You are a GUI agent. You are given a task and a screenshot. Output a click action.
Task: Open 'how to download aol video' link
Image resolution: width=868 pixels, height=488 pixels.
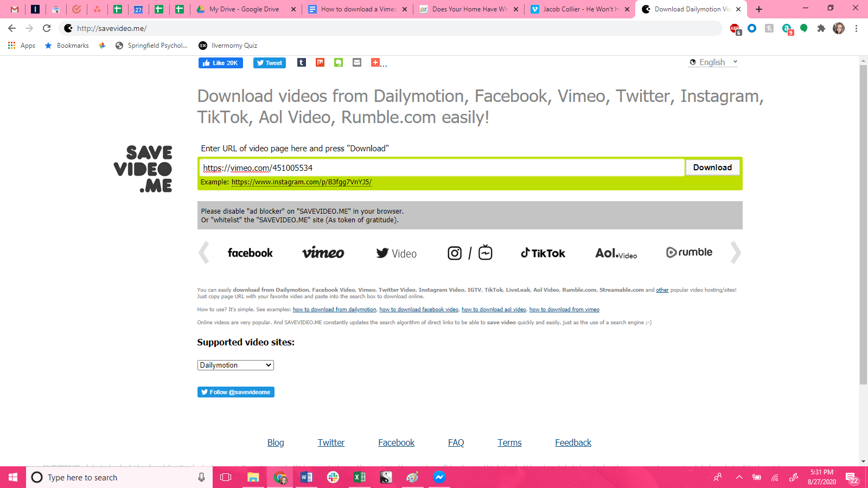coord(494,310)
